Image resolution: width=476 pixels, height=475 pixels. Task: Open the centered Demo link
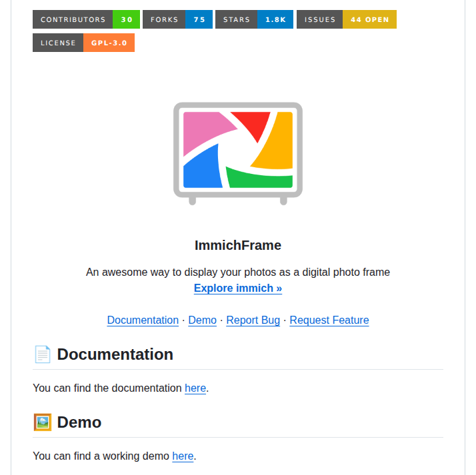(202, 320)
